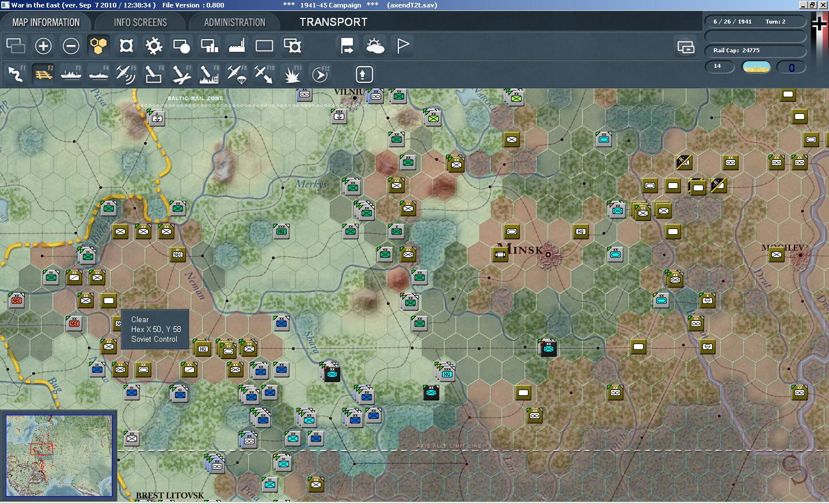Select the F3 naval transport ship icon
Viewport: 829px width, 504px height.
click(x=71, y=74)
